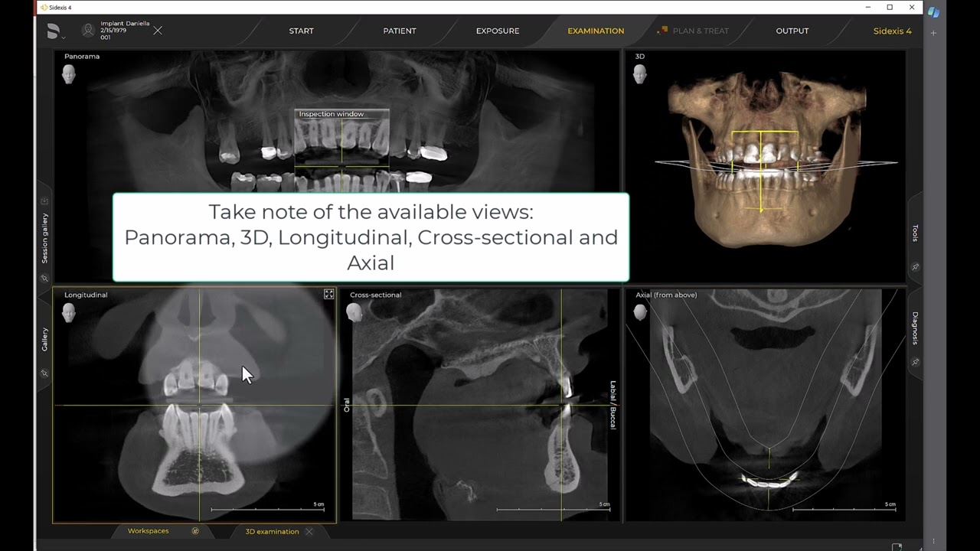The image size is (980, 551).
Task: Click the head orientation icon in Axial view
Action: [x=640, y=312]
